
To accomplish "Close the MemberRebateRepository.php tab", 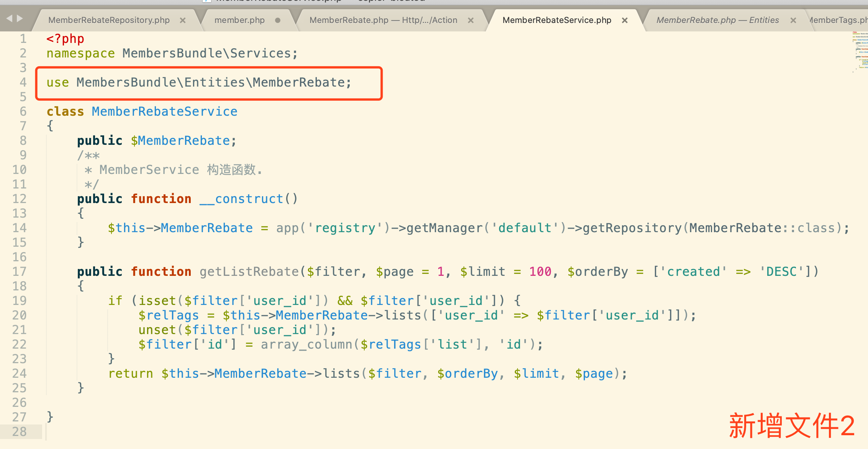I will pyautogui.click(x=183, y=20).
